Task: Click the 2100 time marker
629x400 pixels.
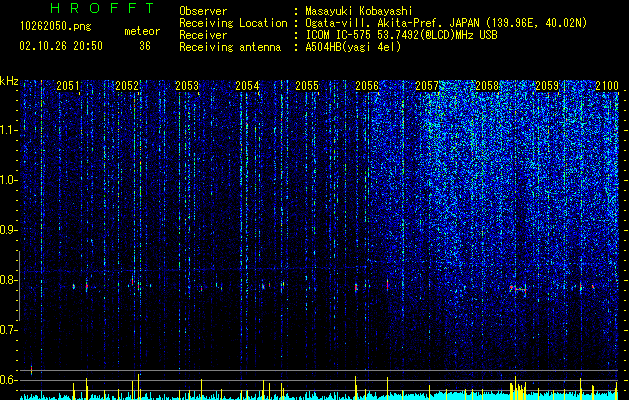Action: pos(607,86)
